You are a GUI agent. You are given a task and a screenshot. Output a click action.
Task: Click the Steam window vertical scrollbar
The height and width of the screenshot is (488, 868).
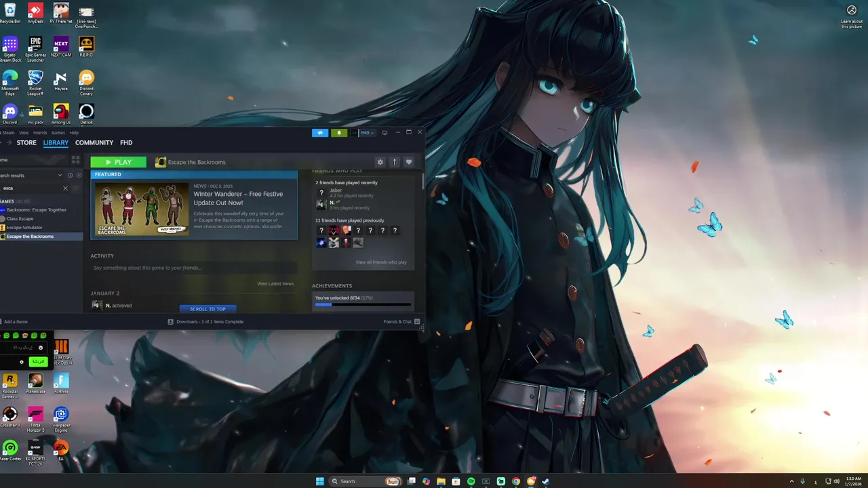pos(424,180)
